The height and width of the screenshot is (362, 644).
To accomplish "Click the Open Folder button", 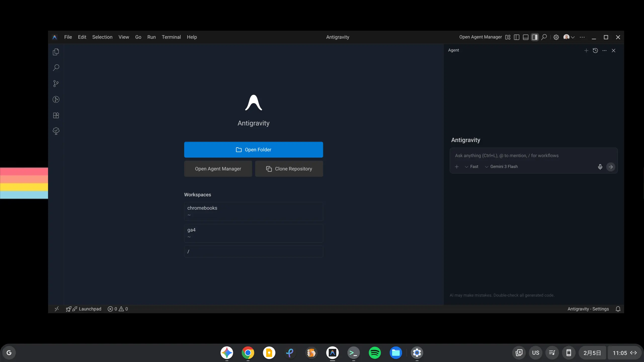I will point(253,150).
